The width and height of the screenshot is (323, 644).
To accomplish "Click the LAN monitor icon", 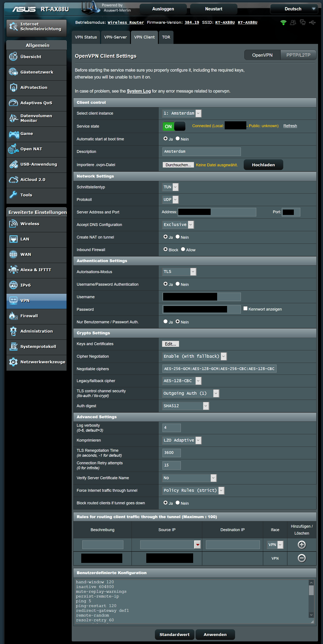I will pyautogui.click(x=13, y=239).
